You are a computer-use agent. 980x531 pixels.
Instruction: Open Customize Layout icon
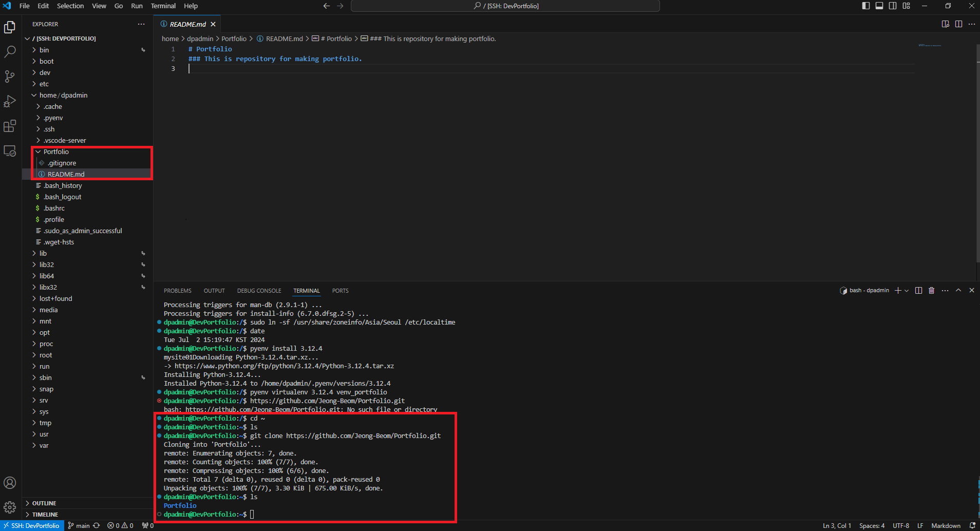(x=906, y=6)
